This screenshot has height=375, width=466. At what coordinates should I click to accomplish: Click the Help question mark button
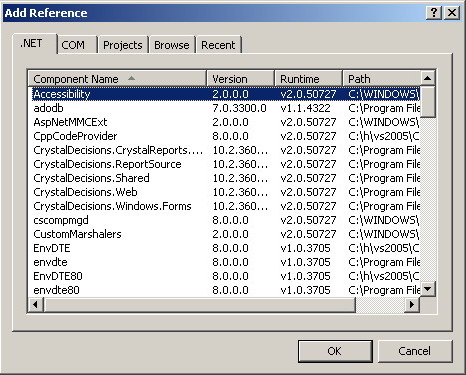[x=434, y=13]
